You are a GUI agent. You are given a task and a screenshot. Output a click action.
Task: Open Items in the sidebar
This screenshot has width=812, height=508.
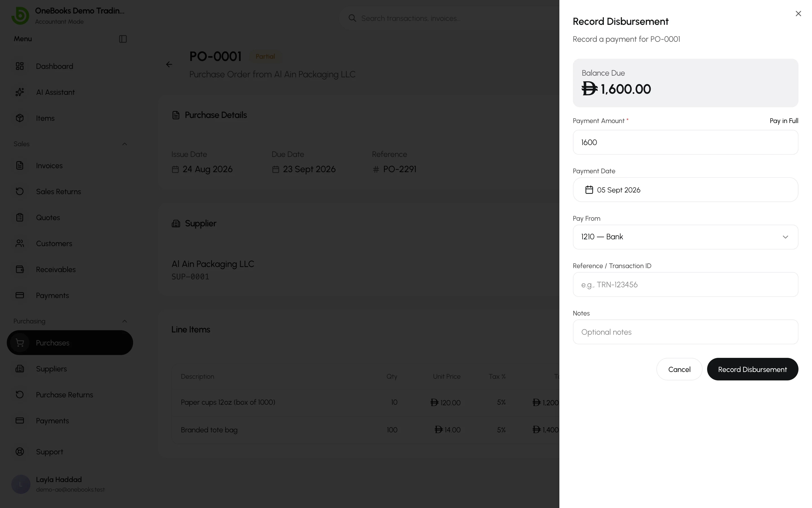70,118
